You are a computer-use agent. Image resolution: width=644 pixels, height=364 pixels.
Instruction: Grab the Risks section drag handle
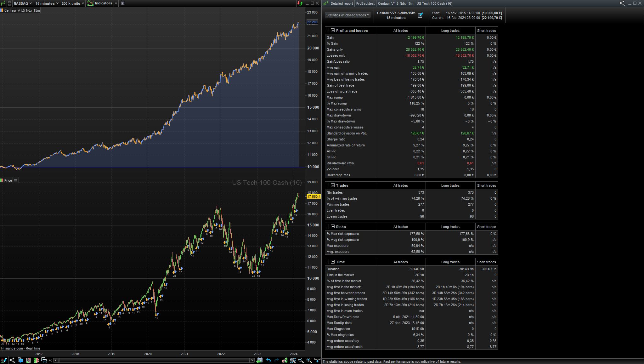pos(328,227)
